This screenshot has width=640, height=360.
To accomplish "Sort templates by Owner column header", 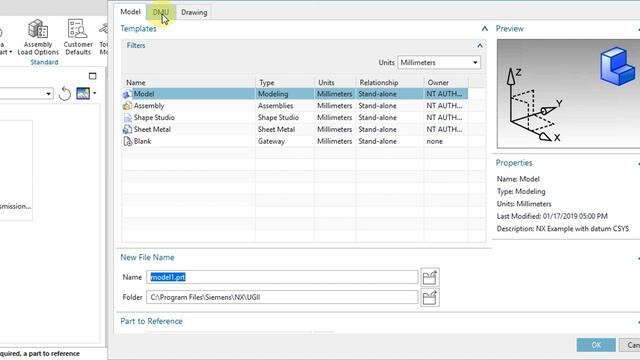I will click(x=446, y=82).
